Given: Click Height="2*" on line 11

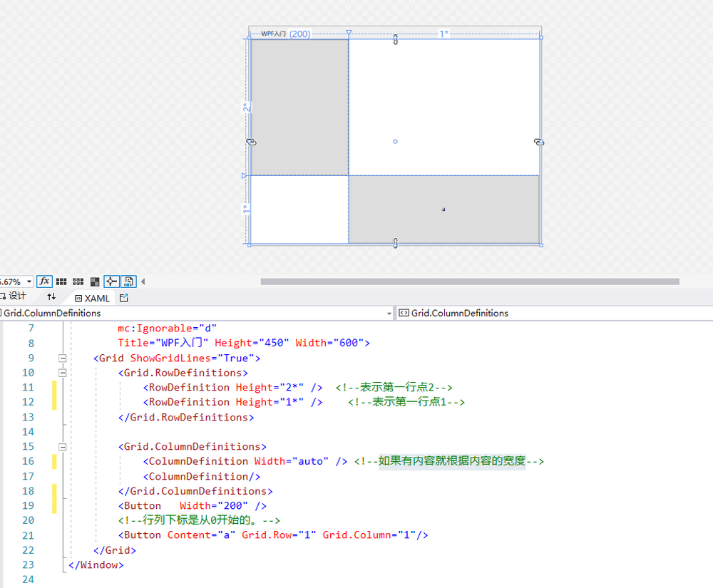Looking at the screenshot, I should coord(270,387).
